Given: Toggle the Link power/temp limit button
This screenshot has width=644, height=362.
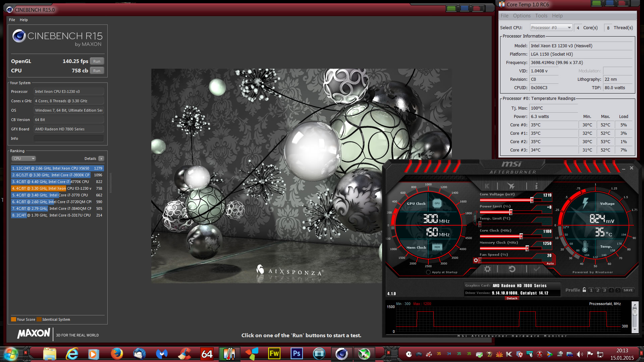Looking at the screenshot, I should click(x=475, y=218).
